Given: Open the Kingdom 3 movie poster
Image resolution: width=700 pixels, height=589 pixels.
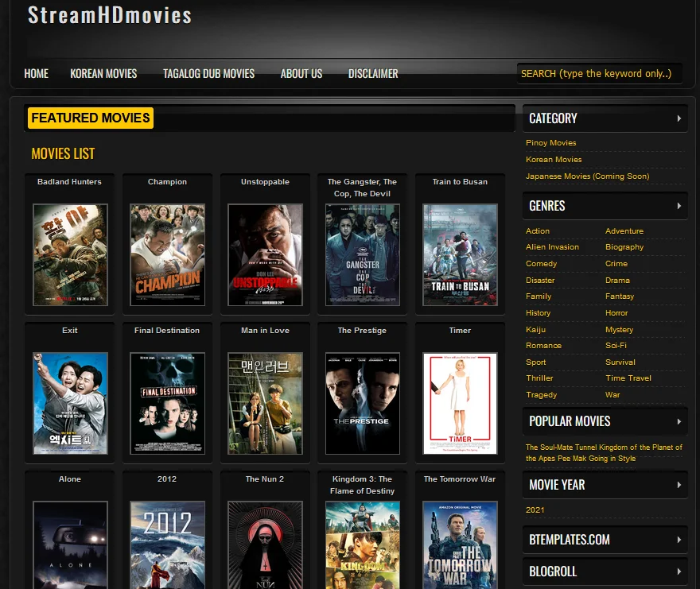Looking at the screenshot, I should (x=363, y=545).
